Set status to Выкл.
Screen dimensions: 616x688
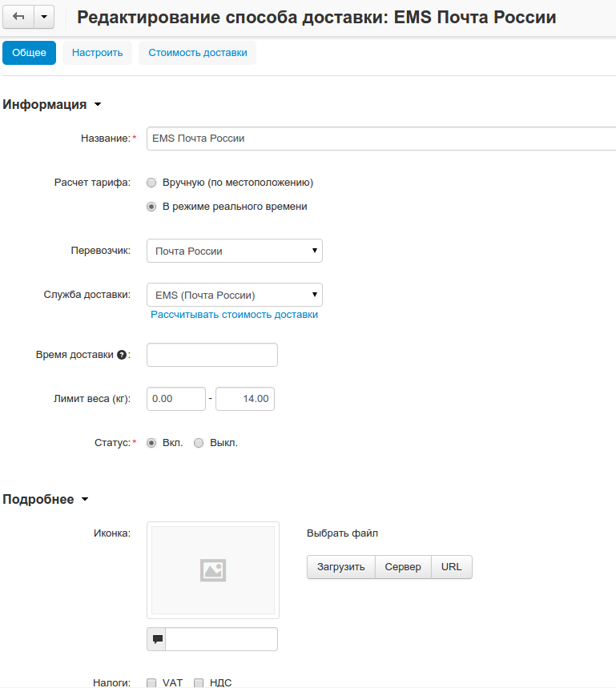(x=199, y=443)
